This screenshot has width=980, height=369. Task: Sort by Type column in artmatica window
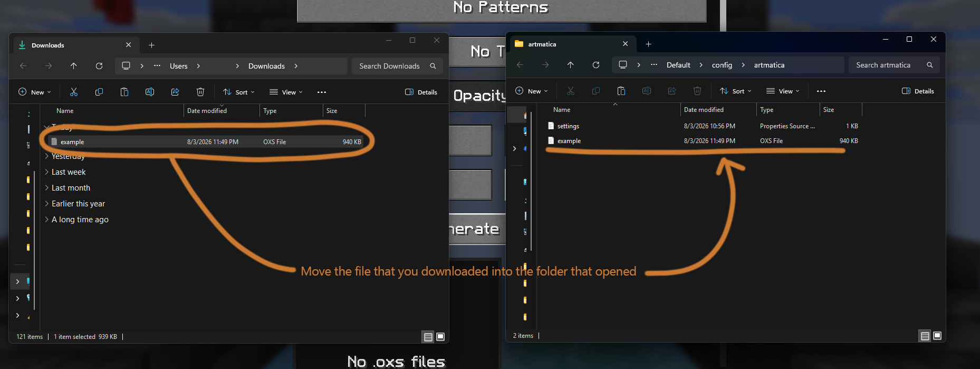pyautogui.click(x=788, y=110)
